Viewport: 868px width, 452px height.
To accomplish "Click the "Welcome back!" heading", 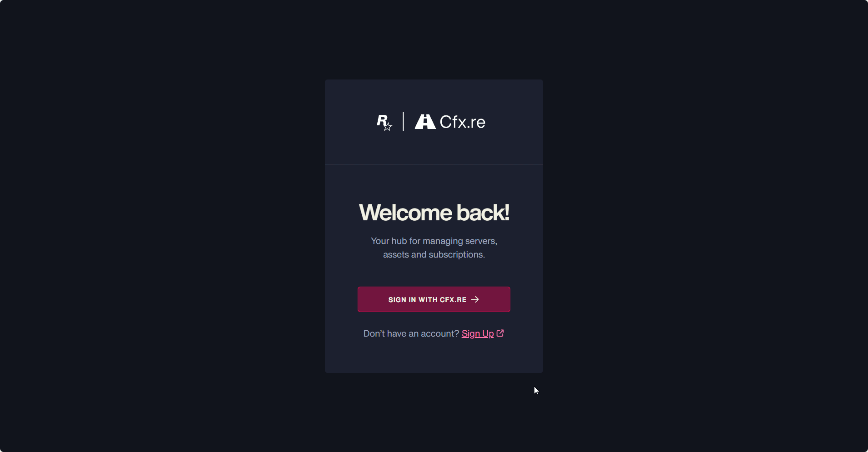I will coord(434,212).
